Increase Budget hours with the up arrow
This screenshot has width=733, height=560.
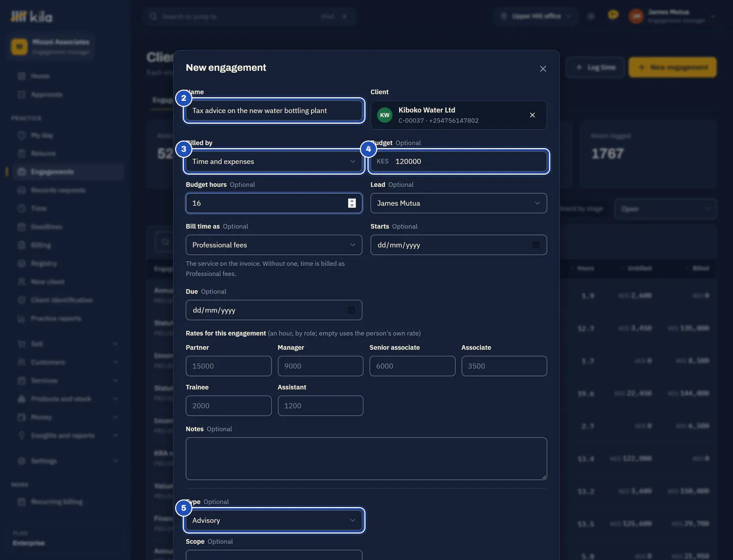[352, 201]
